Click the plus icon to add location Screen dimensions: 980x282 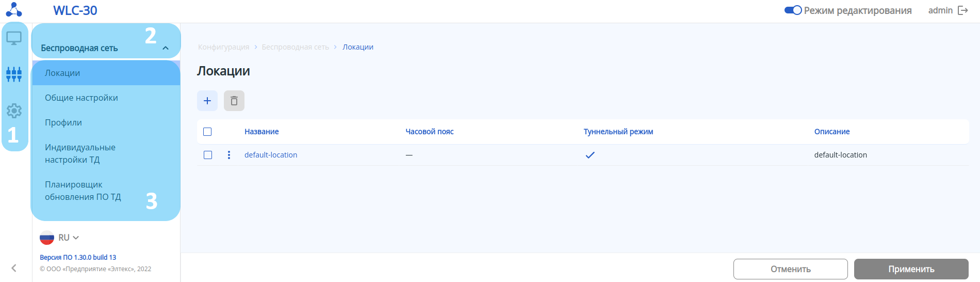pos(207,101)
